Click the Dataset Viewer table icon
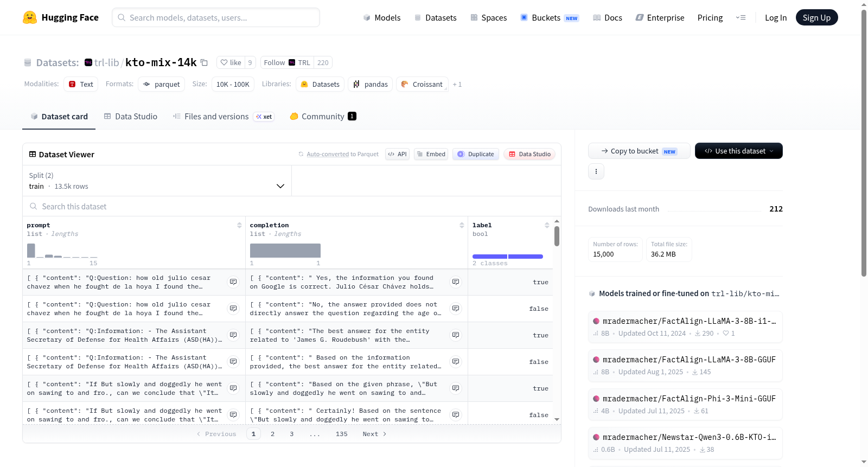The height and width of the screenshot is (467, 868). [33, 155]
